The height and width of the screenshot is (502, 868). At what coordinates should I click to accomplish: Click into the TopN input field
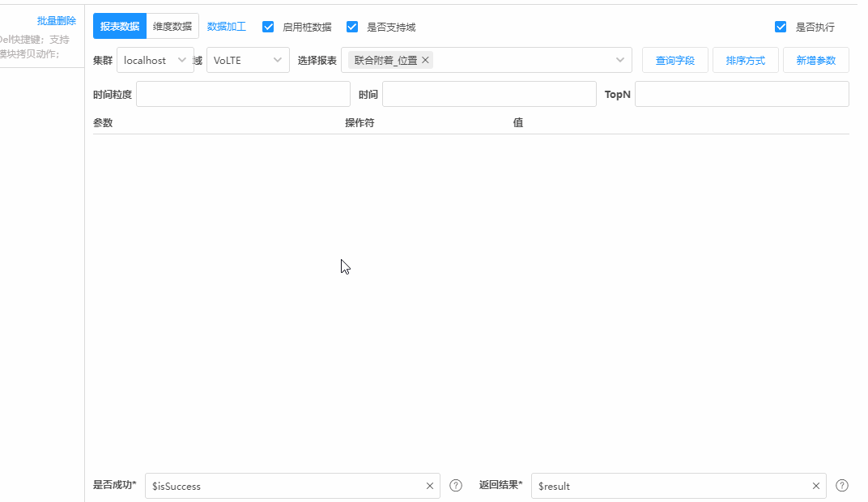coord(741,94)
